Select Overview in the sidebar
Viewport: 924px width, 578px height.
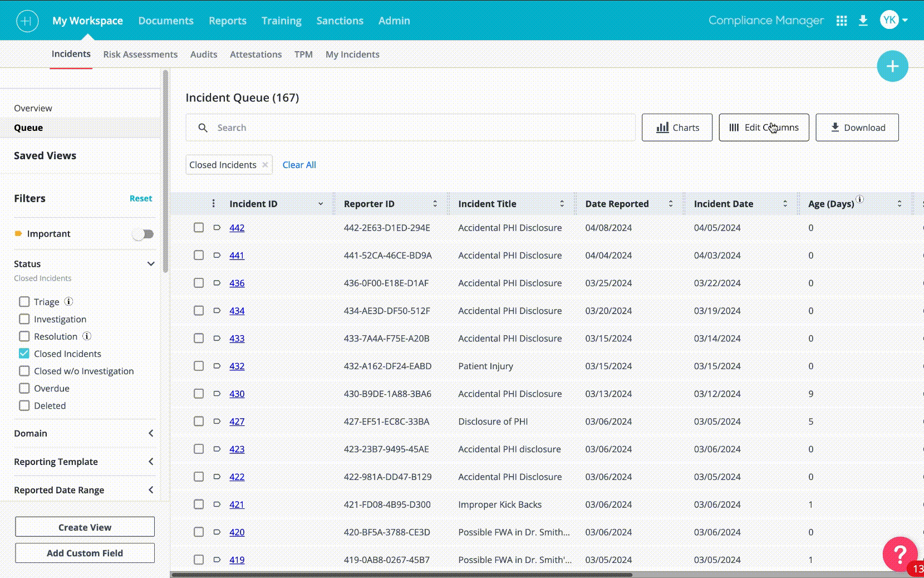click(x=33, y=108)
